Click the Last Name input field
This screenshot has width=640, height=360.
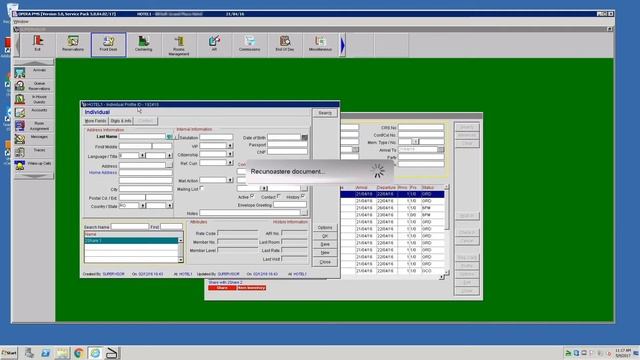tap(142, 137)
